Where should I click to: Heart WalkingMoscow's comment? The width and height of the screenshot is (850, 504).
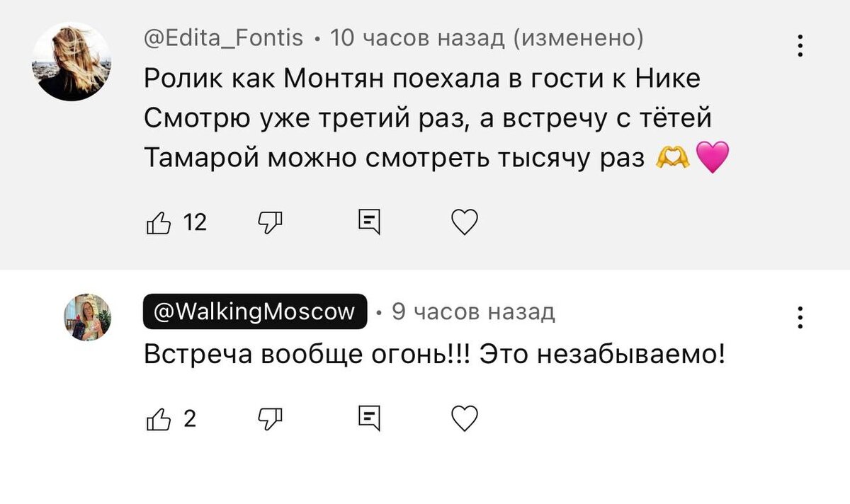pyautogui.click(x=464, y=418)
